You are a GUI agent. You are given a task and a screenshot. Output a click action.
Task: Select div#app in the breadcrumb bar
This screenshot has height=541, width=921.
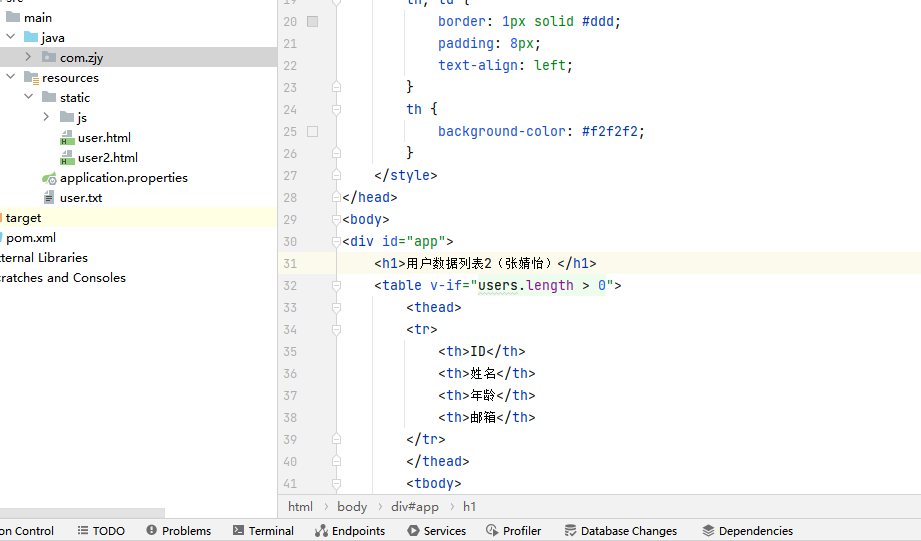click(x=414, y=507)
